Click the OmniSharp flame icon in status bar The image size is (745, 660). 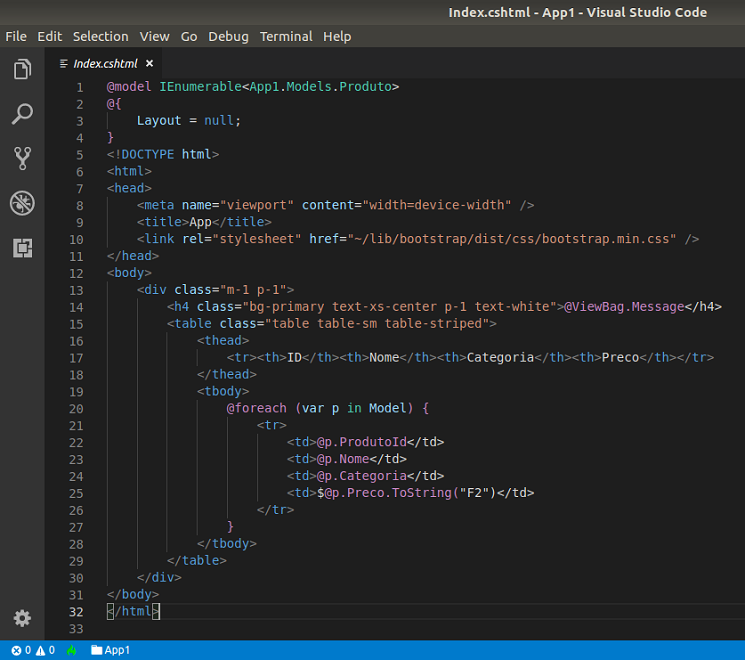click(71, 650)
